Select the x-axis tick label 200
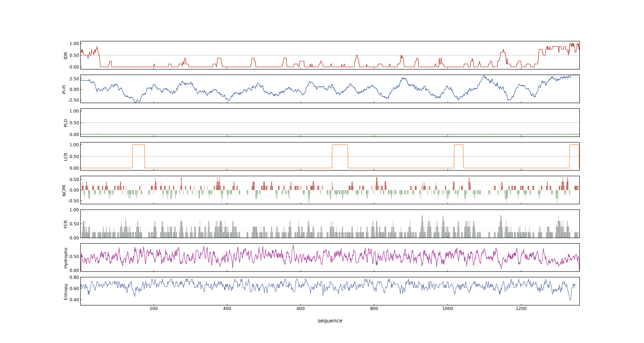Image resolution: width=644 pixels, height=343 pixels. (154, 309)
